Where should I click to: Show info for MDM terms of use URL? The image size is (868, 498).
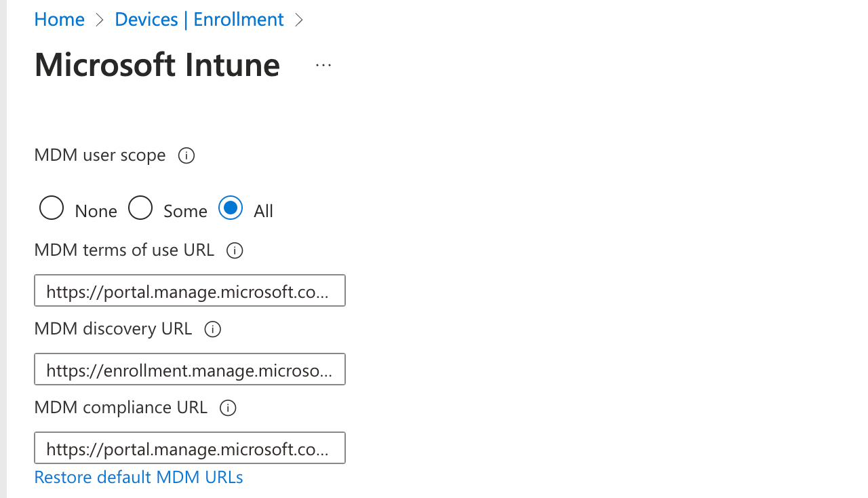click(x=235, y=251)
